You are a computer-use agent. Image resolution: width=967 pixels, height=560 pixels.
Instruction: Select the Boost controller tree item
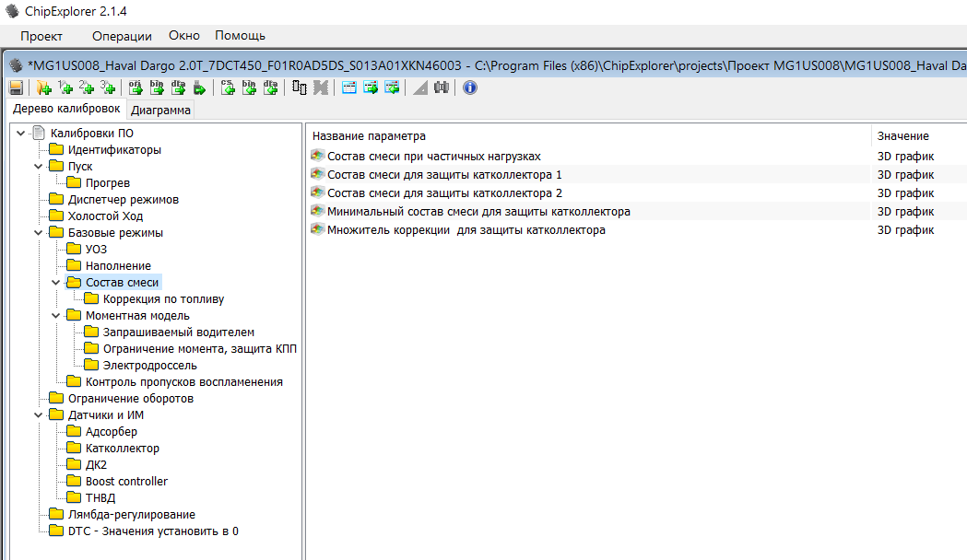[126, 482]
